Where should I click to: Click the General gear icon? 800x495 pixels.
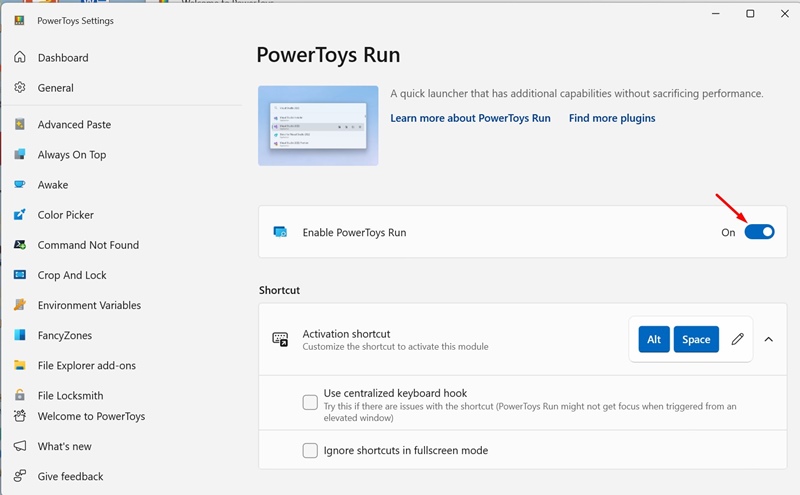click(19, 87)
